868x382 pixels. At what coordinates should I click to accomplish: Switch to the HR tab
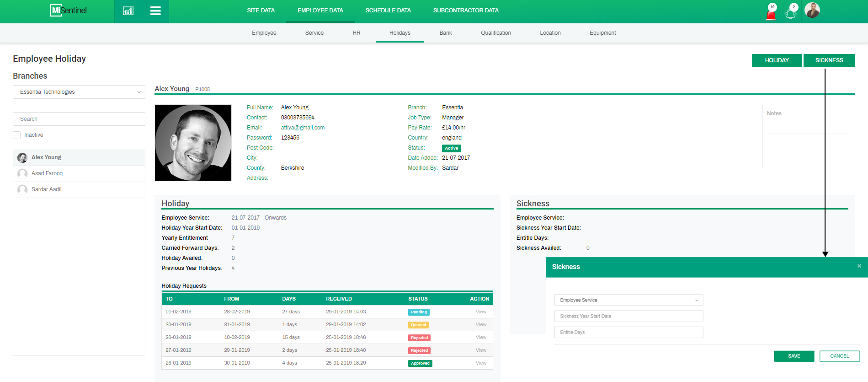point(357,33)
